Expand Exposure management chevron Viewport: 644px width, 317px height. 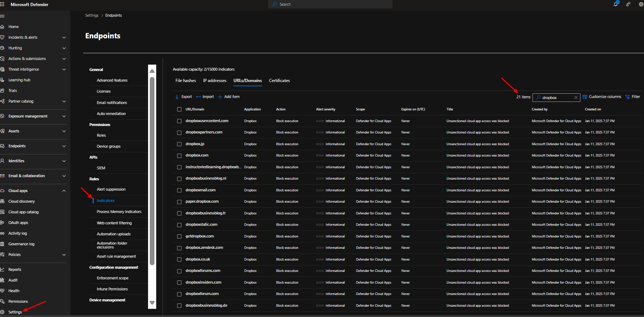[64, 116]
